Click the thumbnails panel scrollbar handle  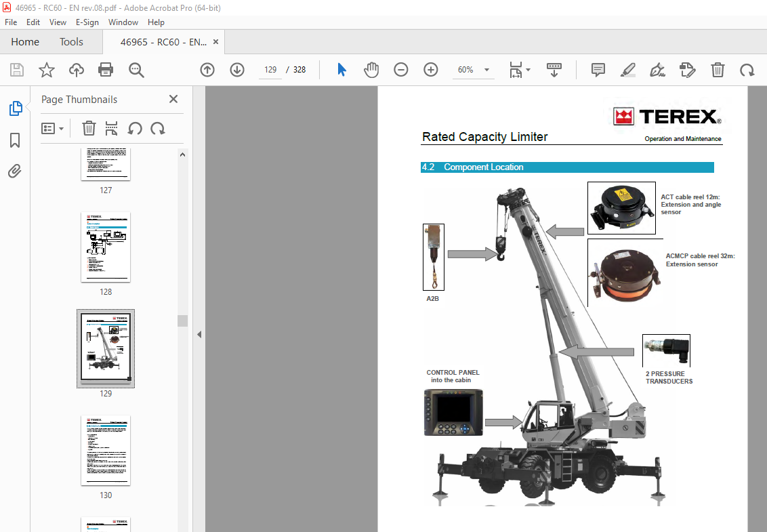182,321
